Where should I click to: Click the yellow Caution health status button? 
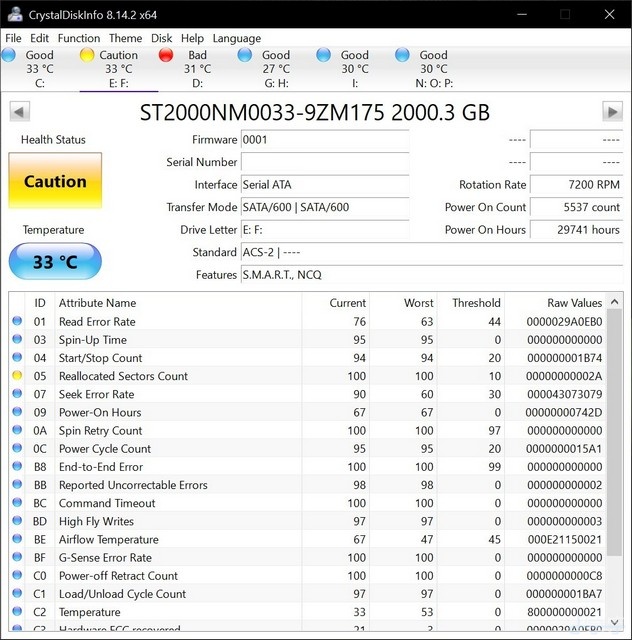pos(55,181)
